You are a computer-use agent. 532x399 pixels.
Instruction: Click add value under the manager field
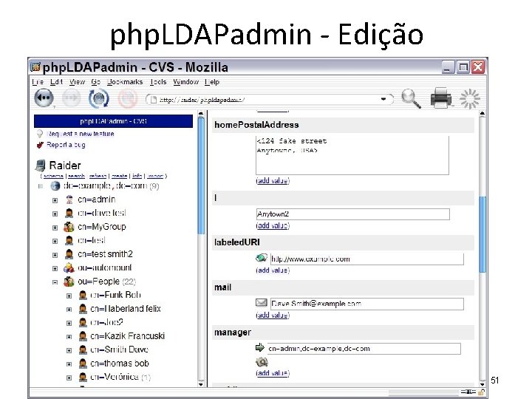[x=273, y=373]
